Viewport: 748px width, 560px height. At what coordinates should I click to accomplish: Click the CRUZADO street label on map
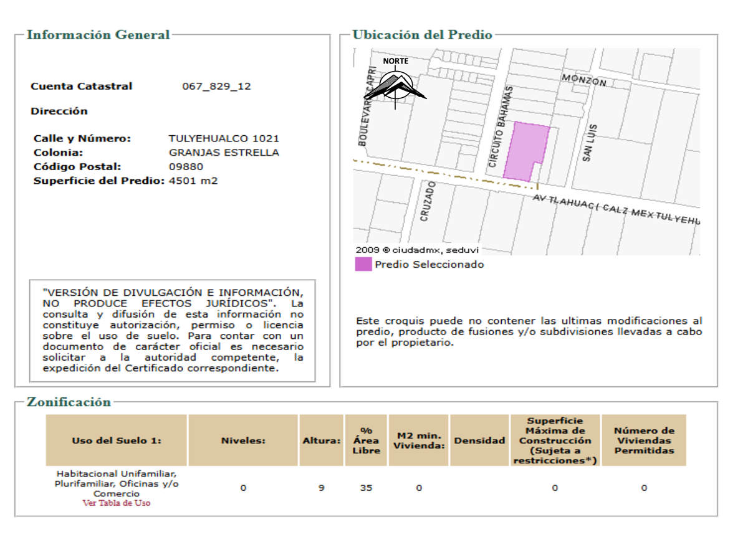428,201
